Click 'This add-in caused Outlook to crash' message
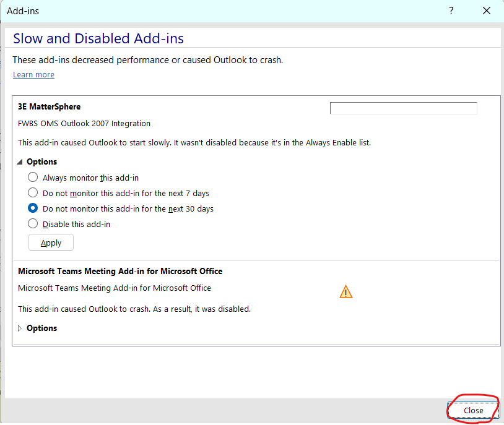This screenshot has height=425, width=504. (134, 309)
